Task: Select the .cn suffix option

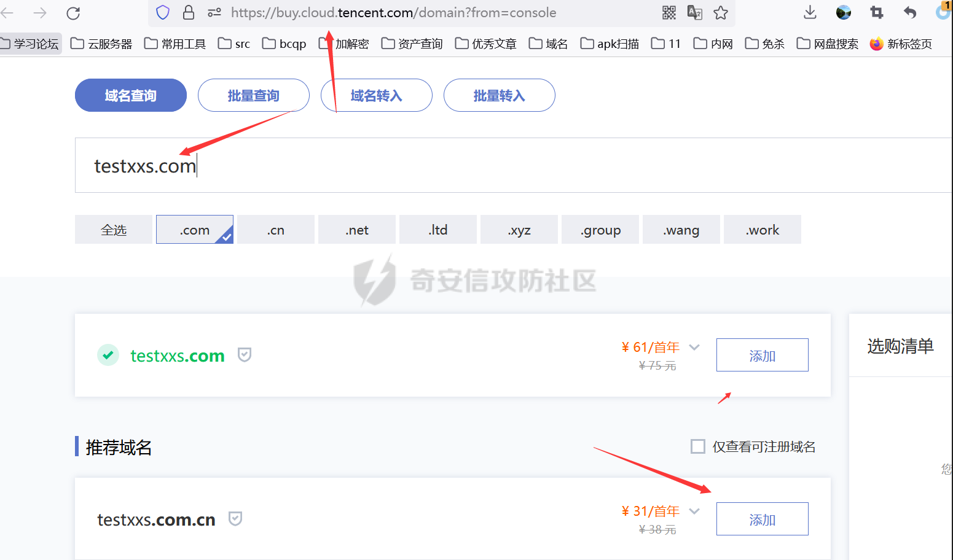Action: click(276, 230)
